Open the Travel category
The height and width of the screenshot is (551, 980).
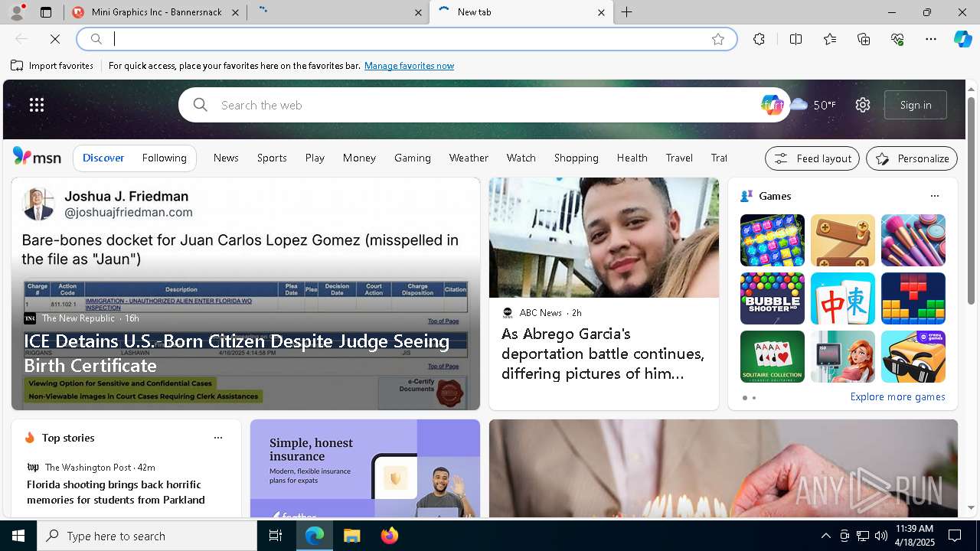coord(679,158)
